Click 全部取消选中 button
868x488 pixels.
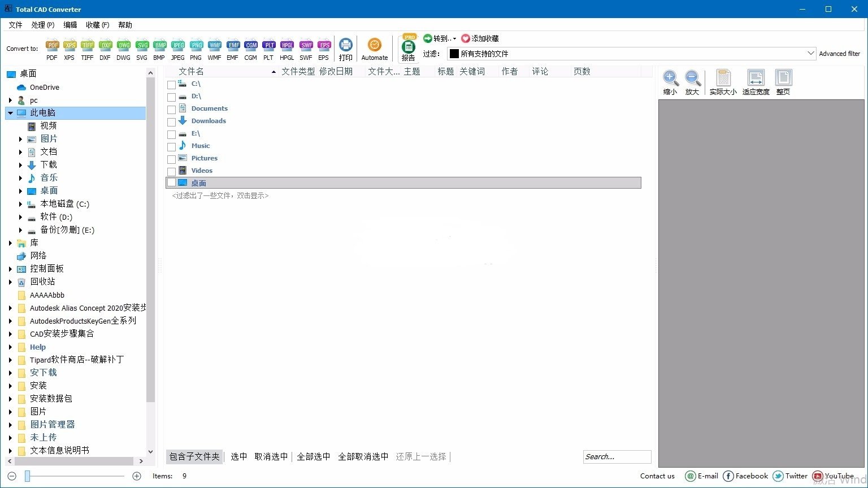coord(363,456)
